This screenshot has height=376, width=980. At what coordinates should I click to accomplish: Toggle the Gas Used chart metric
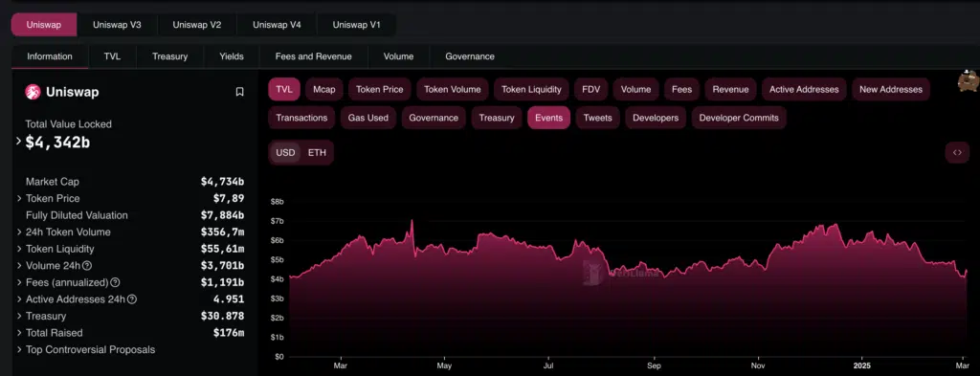pyautogui.click(x=368, y=118)
